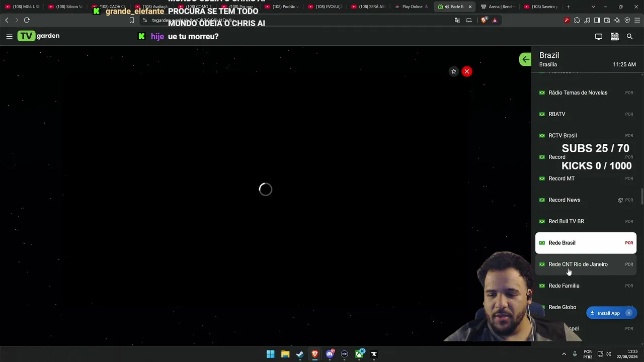The image size is (644, 362).
Task: Open a new browser tab
Action: pos(569,7)
